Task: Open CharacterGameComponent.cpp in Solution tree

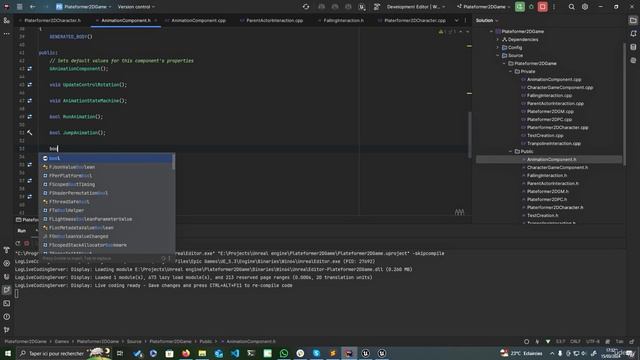Action: (560, 87)
